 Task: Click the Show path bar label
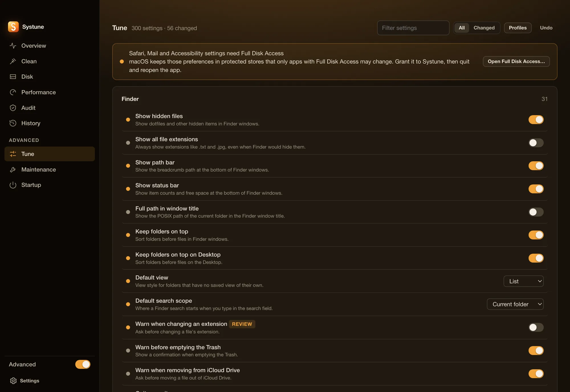[x=155, y=163]
